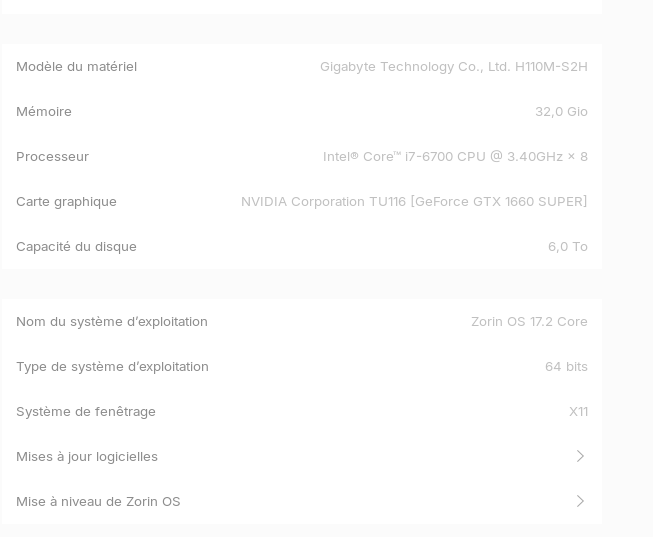Select the Mises à jour logicielles label

pyautogui.click(x=87, y=456)
